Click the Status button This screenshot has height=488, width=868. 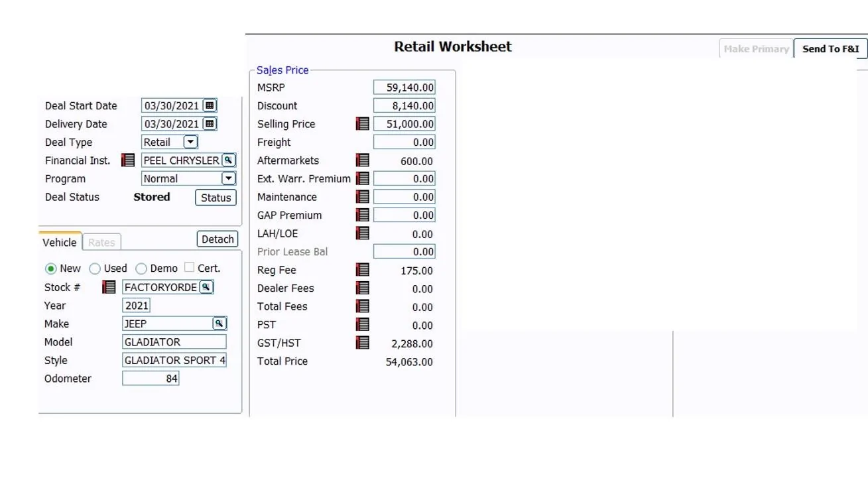(x=216, y=198)
